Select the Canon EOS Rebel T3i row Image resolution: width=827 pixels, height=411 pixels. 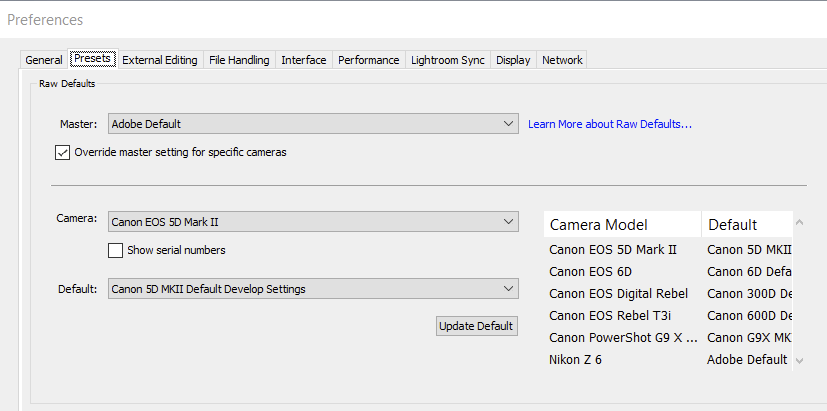coord(668,316)
